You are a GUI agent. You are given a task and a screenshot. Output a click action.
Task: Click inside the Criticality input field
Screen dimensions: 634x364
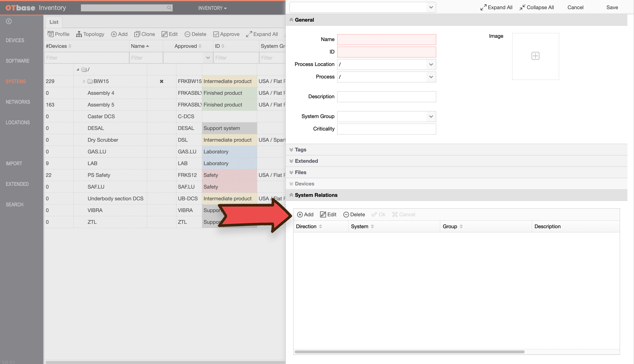point(386,129)
